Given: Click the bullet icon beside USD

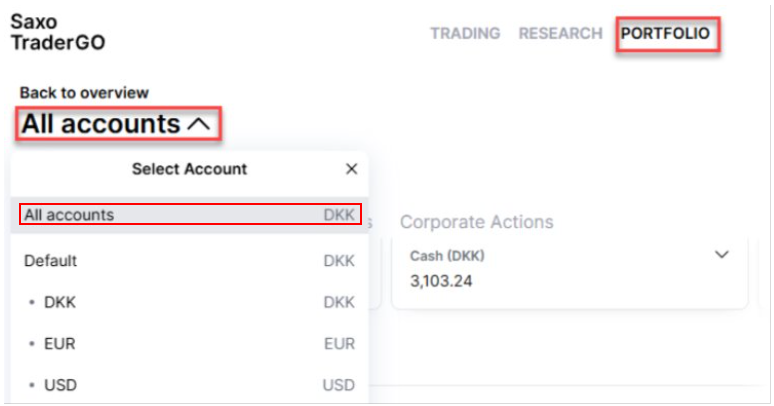Looking at the screenshot, I should 31,385.
